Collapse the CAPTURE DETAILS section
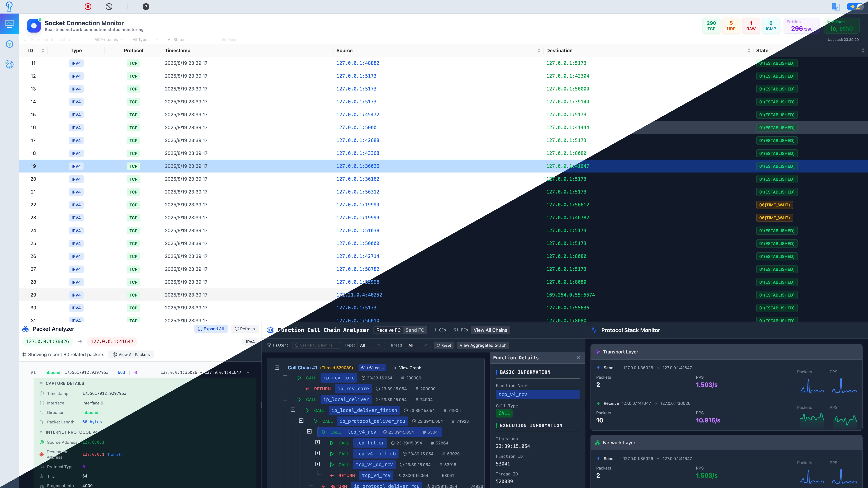Screen dimensions: 868x488 click(41, 383)
